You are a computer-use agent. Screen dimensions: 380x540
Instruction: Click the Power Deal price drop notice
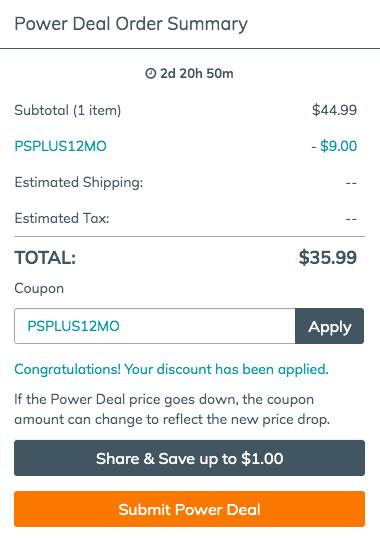172,409
